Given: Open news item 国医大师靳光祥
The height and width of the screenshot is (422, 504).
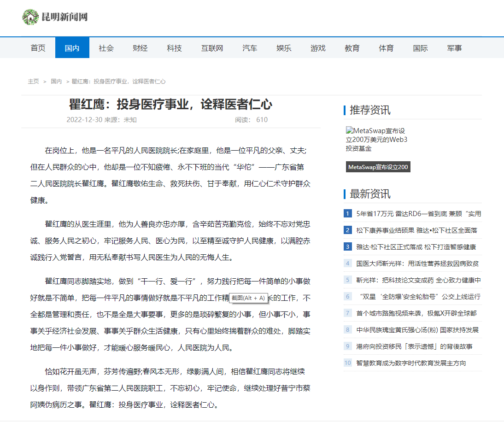Looking at the screenshot, I should tap(417, 264).
